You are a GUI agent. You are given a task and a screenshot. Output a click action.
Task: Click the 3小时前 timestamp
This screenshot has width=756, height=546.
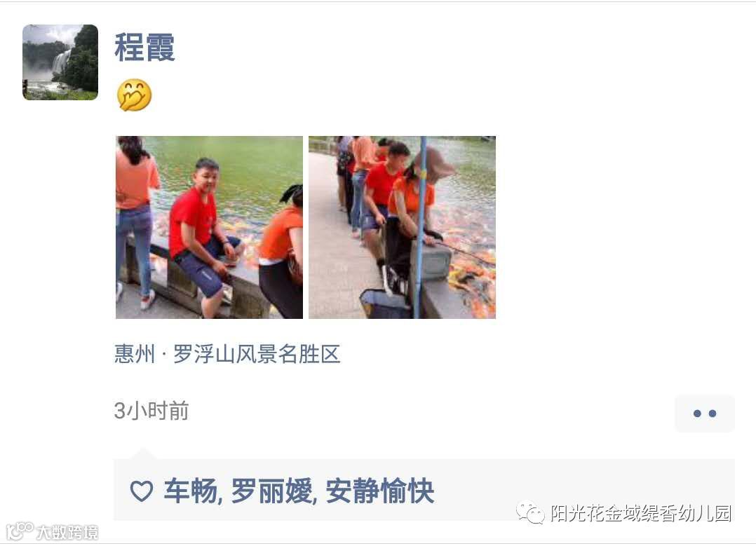click(x=151, y=411)
